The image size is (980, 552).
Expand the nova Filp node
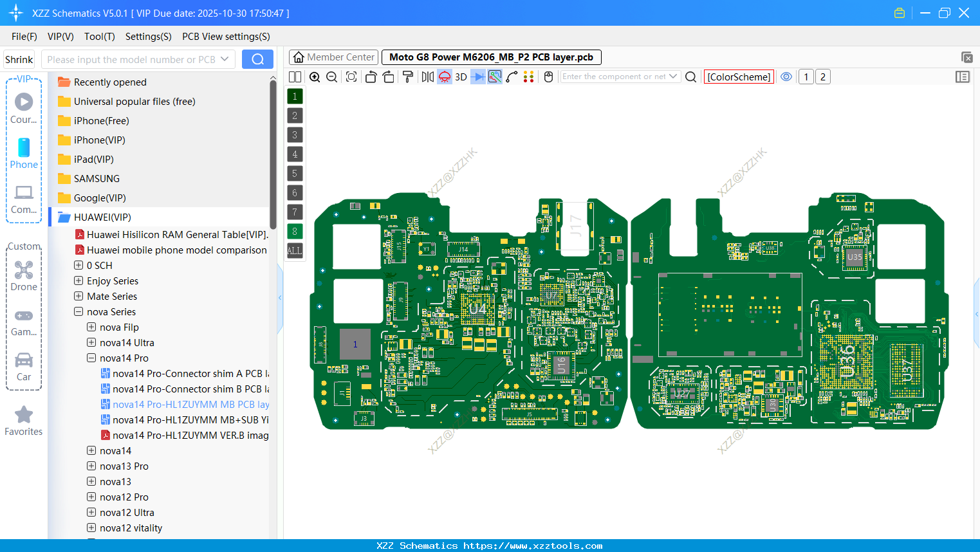[x=91, y=327]
